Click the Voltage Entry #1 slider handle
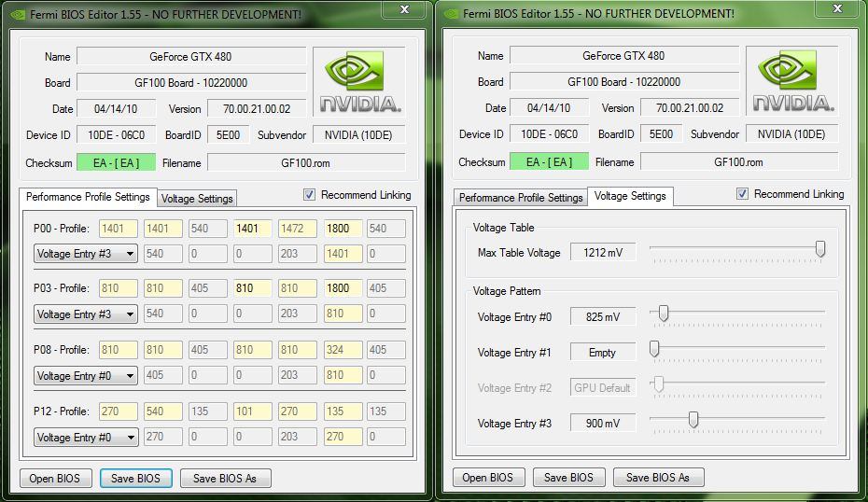The width and height of the screenshot is (868, 502). (654, 349)
